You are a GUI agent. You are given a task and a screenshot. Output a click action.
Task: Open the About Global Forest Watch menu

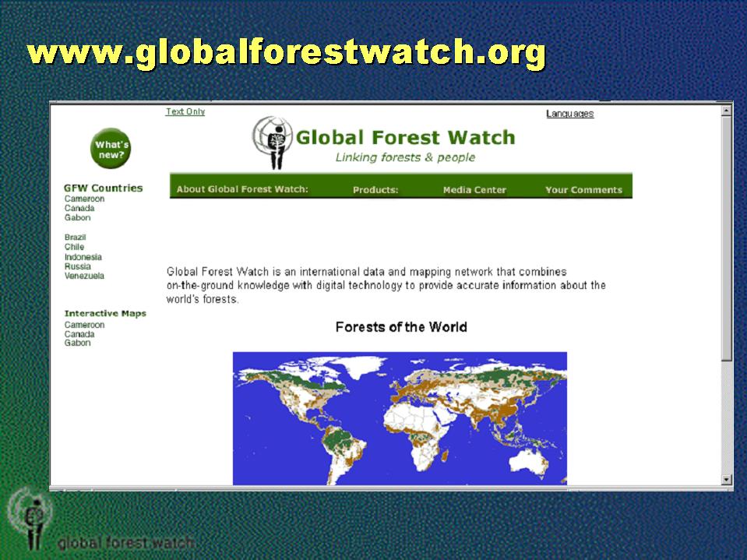(242, 189)
